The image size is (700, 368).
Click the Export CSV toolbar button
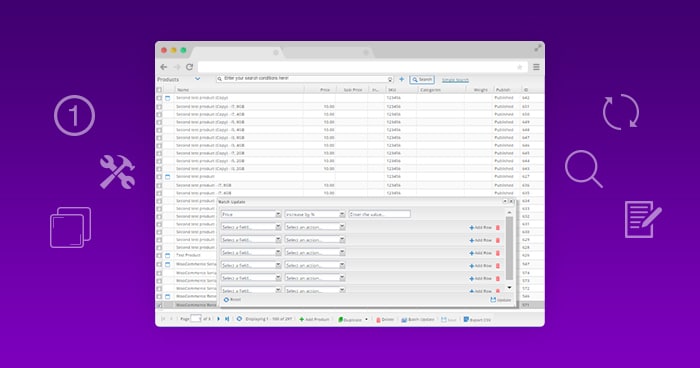click(477, 320)
